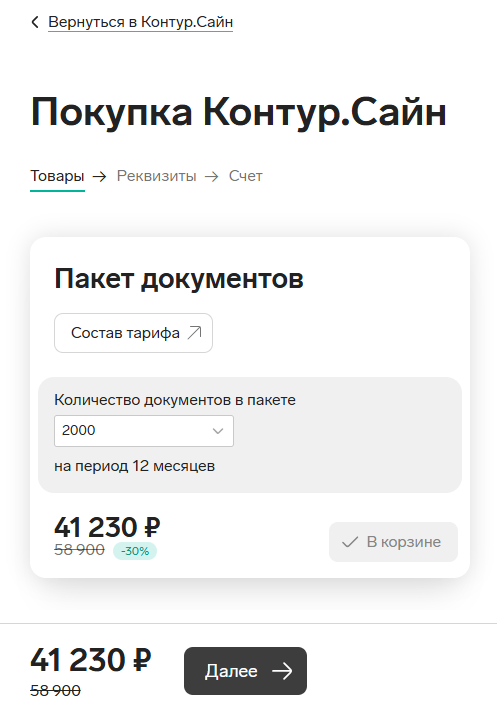Click the arrow between Реквизиты and Счет
This screenshot has height=713, width=497.
(x=212, y=176)
